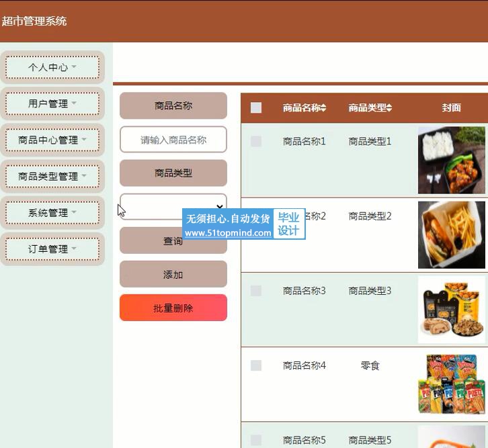Click the 个人中心 caret arrow
Viewport: 488px width, 448px height.
(74, 66)
